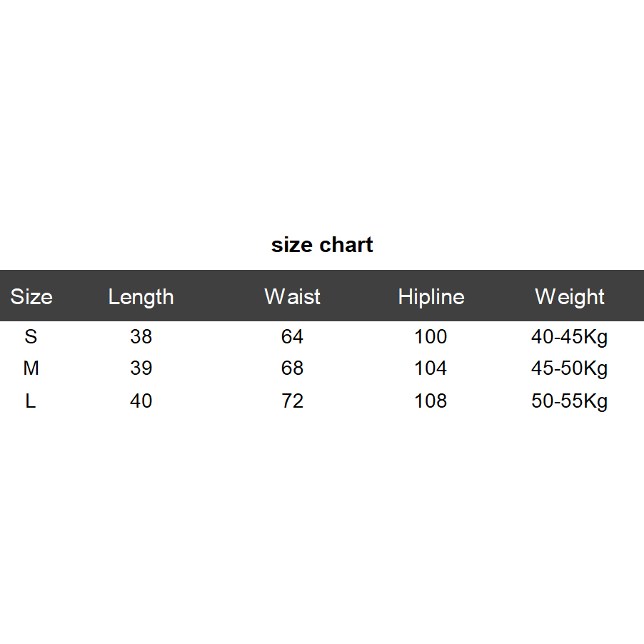Select hipline value 108
The image size is (644, 644).
tap(431, 401)
